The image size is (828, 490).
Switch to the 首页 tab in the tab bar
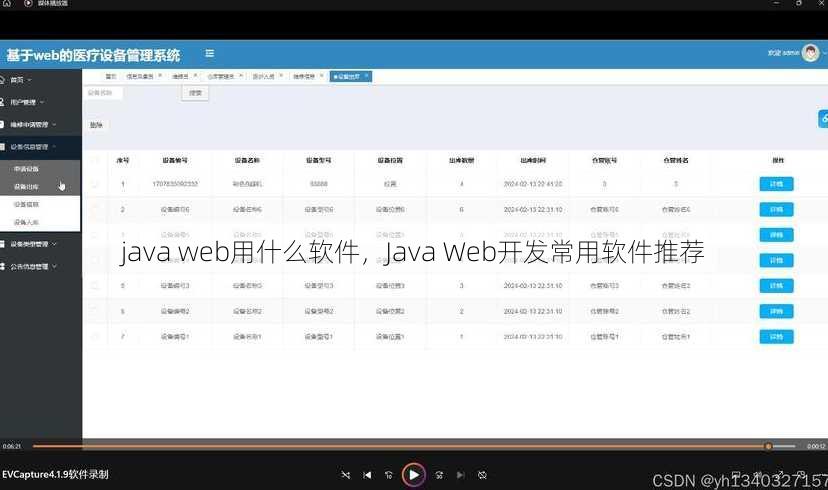tap(110, 77)
